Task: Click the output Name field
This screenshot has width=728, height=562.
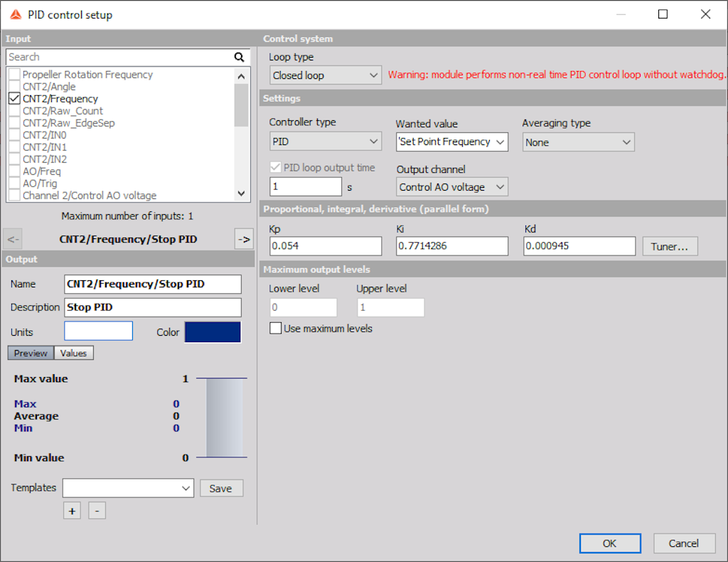Action: [x=153, y=285]
